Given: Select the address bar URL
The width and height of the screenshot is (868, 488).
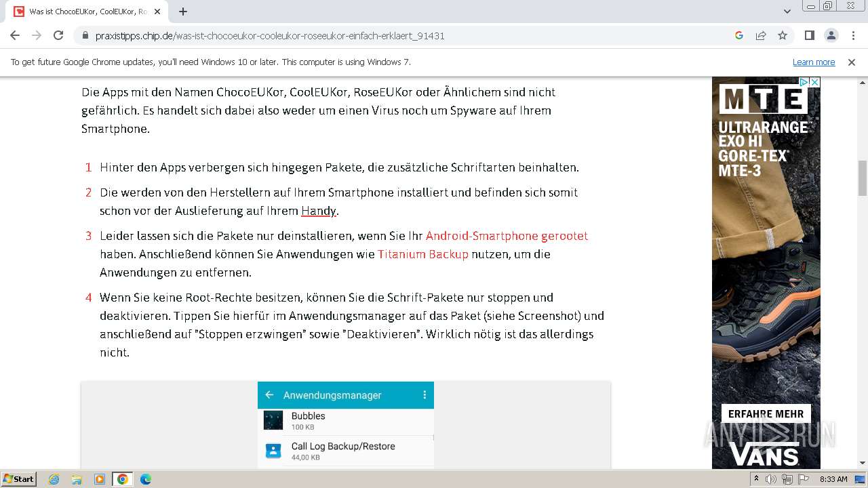Looking at the screenshot, I should (x=270, y=36).
